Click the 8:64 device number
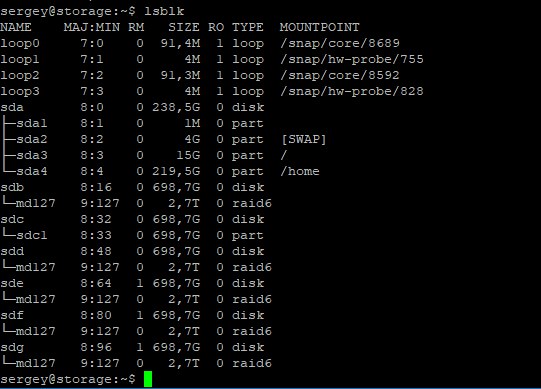 [x=96, y=283]
